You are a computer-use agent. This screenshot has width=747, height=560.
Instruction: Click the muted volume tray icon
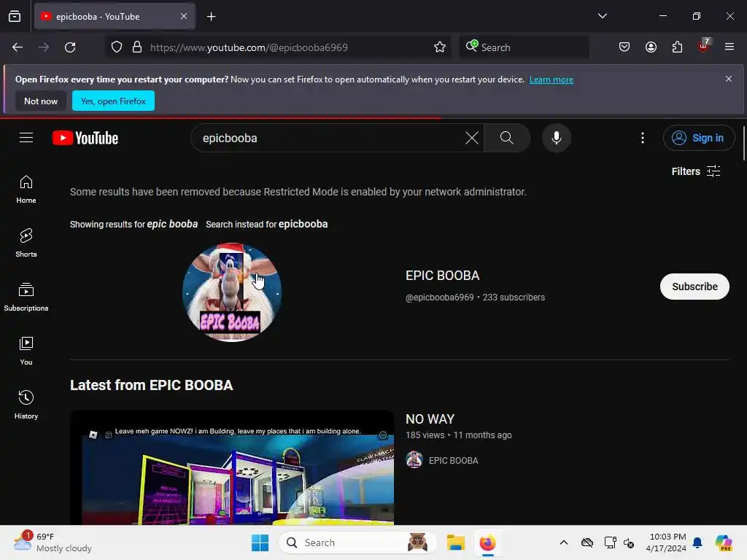629,542
